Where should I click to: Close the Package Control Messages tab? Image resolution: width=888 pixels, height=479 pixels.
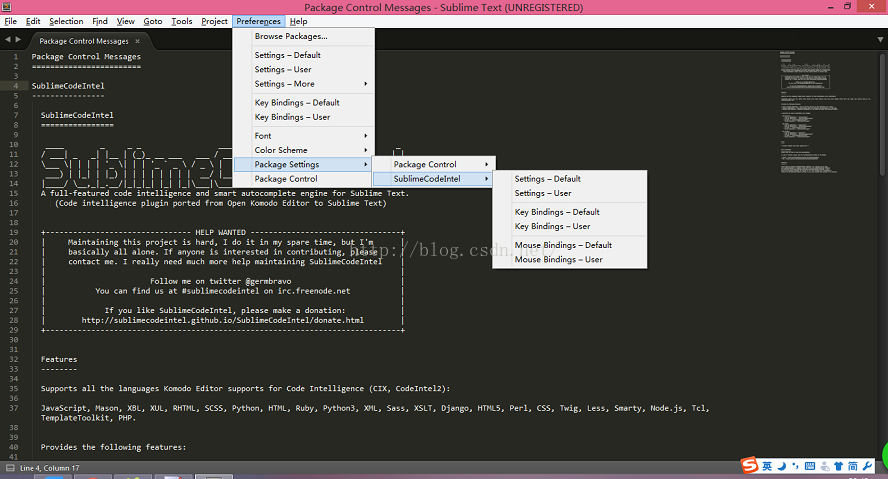[137, 41]
